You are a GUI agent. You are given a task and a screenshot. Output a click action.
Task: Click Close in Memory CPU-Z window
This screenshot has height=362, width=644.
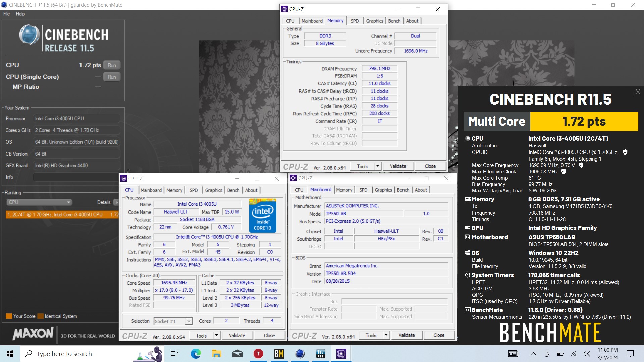click(430, 166)
